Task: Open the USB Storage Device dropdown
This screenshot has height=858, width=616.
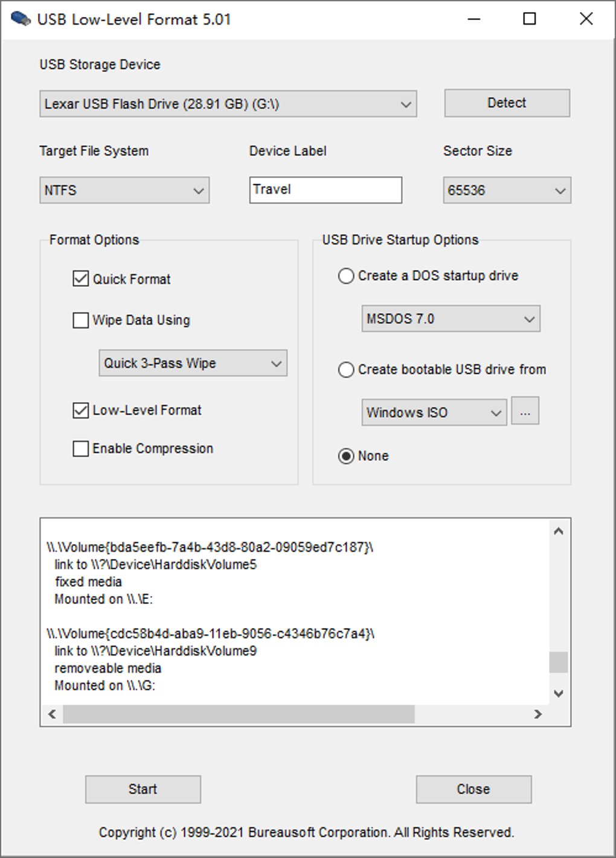Action: coord(228,104)
